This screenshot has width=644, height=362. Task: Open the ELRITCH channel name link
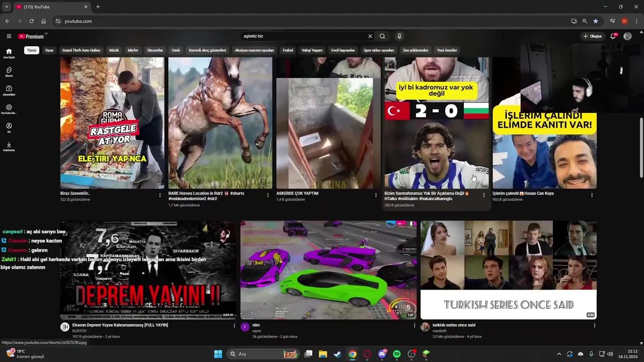coord(79,331)
